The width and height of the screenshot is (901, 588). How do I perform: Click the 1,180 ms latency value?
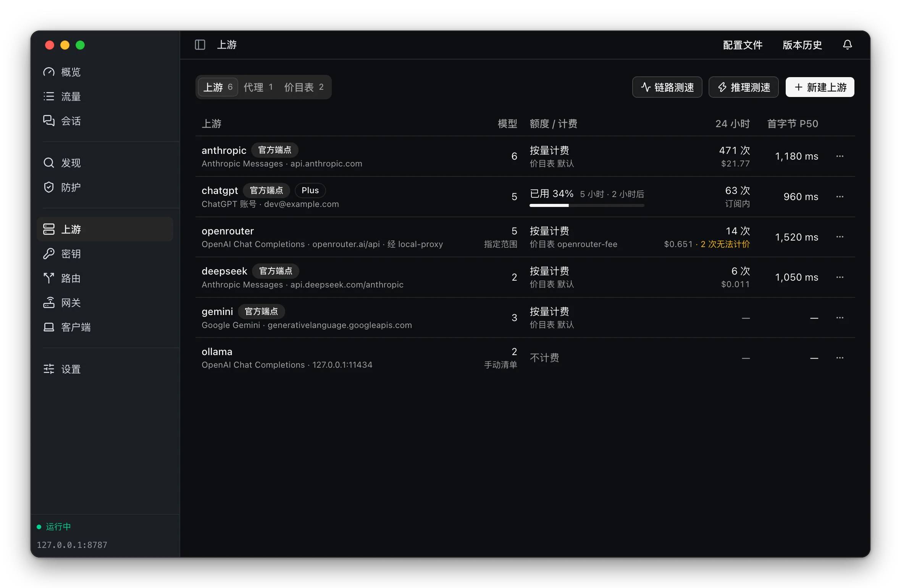[x=796, y=156]
